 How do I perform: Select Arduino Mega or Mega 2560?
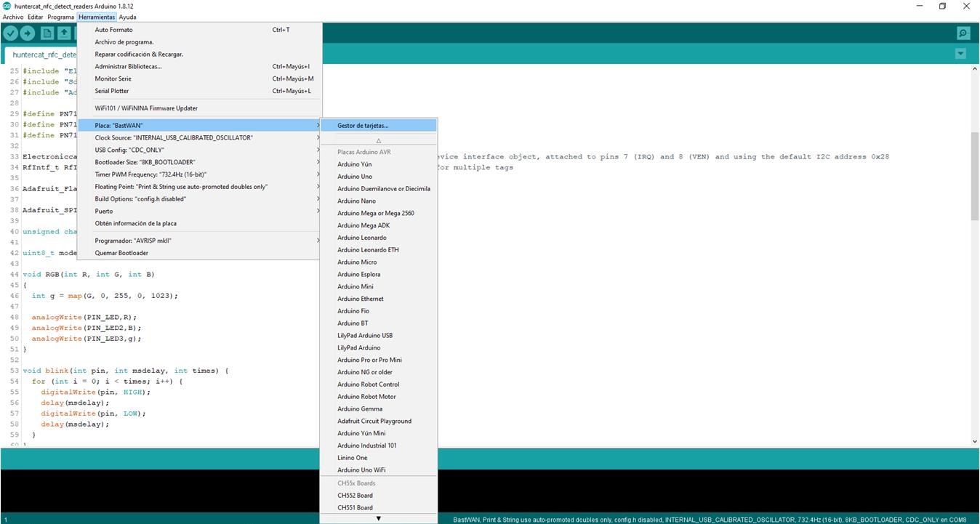coord(379,213)
